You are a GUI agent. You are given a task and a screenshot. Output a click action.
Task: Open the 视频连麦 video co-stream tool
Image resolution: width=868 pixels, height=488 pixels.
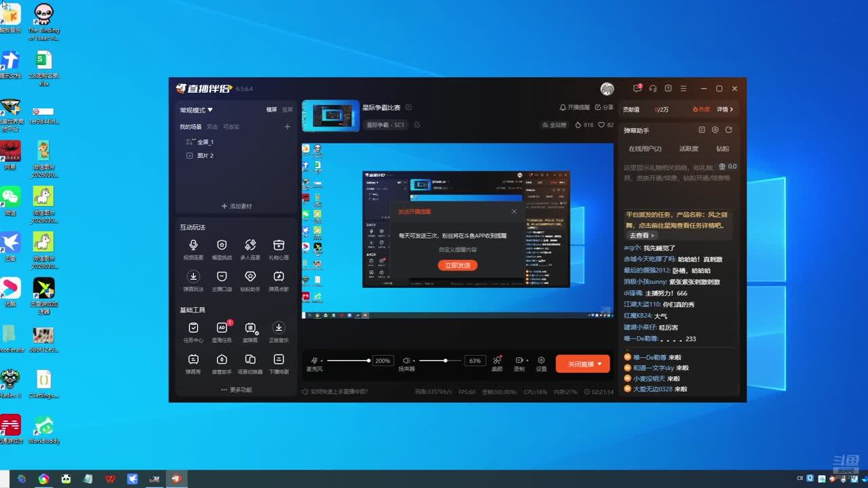tap(193, 248)
